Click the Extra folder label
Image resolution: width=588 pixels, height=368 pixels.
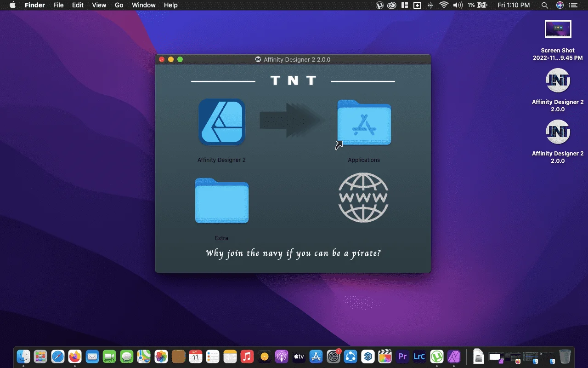pyautogui.click(x=221, y=238)
